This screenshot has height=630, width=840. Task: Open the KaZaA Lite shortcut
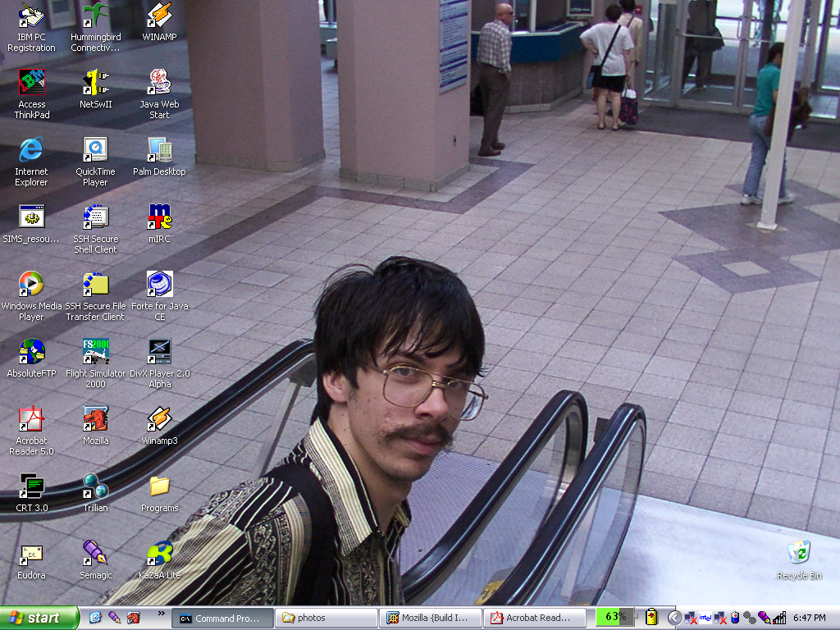(159, 554)
